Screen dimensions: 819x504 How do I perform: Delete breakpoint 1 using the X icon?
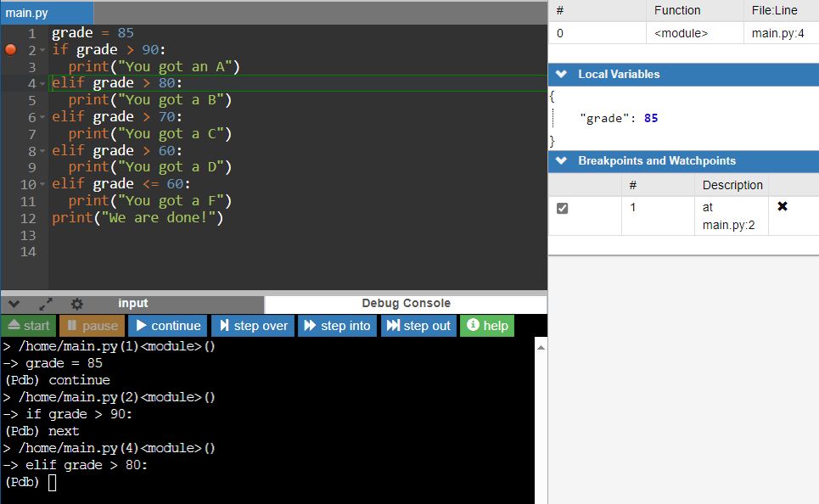pos(783,206)
